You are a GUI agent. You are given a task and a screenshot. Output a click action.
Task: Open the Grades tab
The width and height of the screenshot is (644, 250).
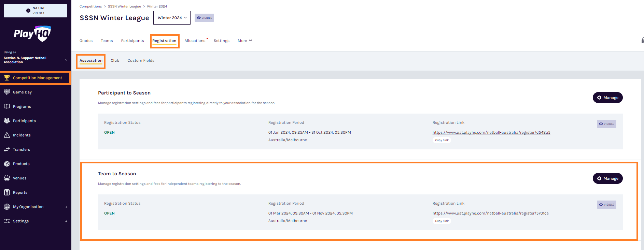pyautogui.click(x=86, y=41)
